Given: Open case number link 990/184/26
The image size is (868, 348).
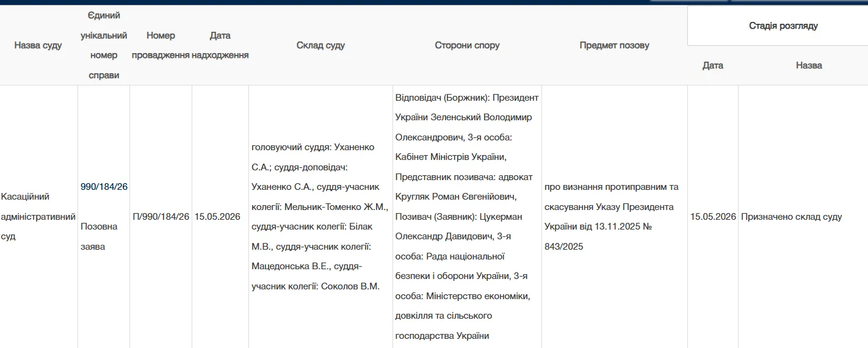Looking at the screenshot, I should coord(104,187).
